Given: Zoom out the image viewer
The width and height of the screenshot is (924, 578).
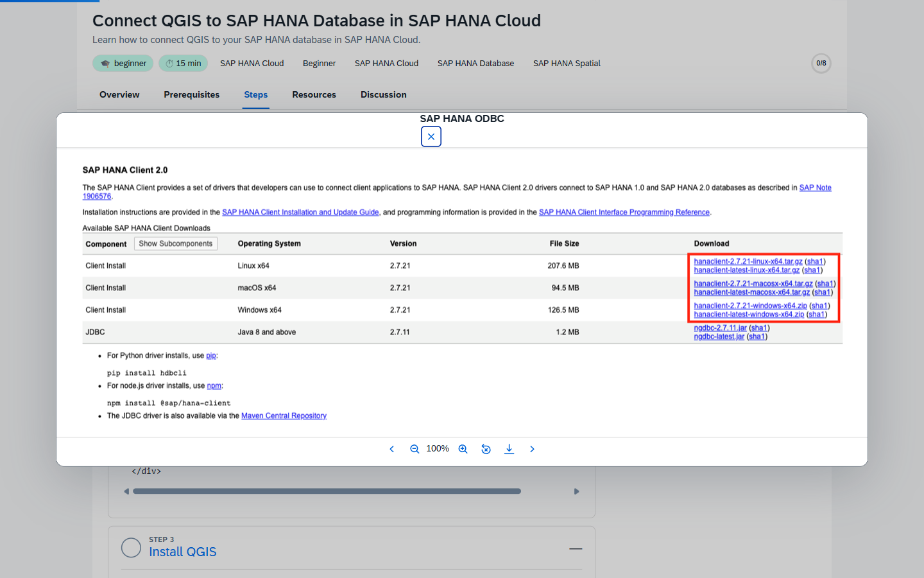Looking at the screenshot, I should pyautogui.click(x=415, y=449).
